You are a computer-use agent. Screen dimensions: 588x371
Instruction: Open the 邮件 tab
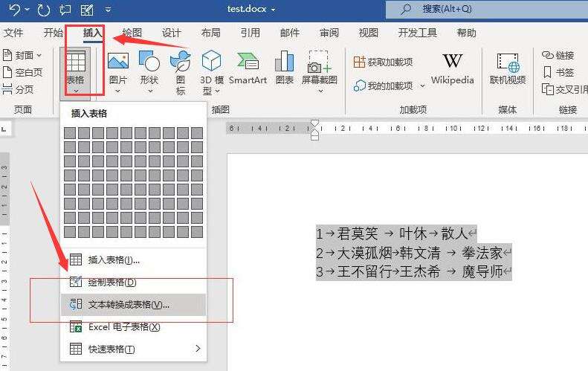pos(289,33)
